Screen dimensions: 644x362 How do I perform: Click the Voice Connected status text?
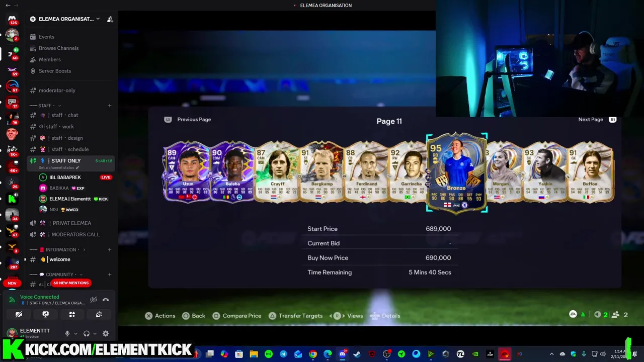[x=40, y=297]
